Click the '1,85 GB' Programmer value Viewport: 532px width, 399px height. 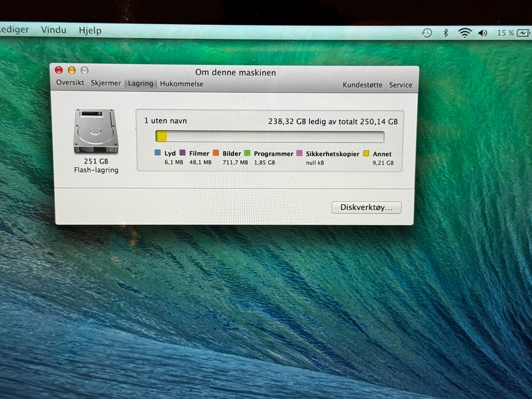coord(264,162)
